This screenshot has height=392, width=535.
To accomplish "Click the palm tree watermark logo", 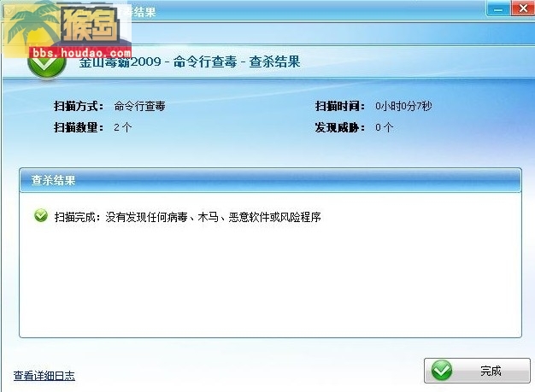I will click(x=31, y=24).
